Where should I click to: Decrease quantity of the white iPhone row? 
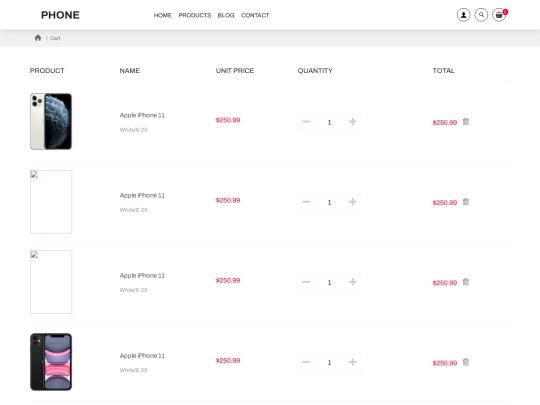click(306, 122)
